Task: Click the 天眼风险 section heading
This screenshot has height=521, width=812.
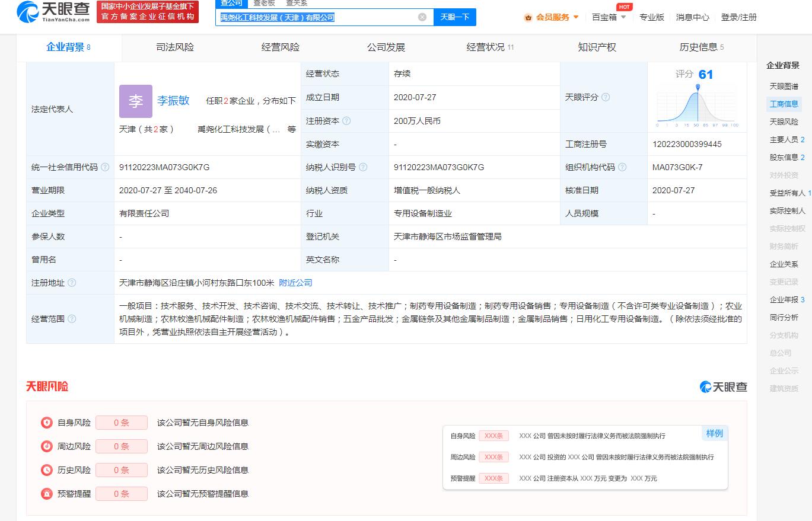Action: (x=47, y=386)
